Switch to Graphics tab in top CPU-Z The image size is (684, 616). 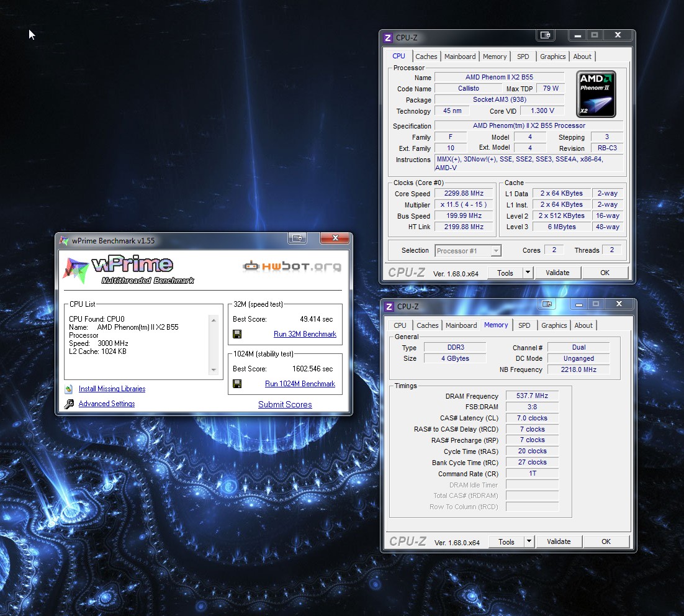[552, 57]
